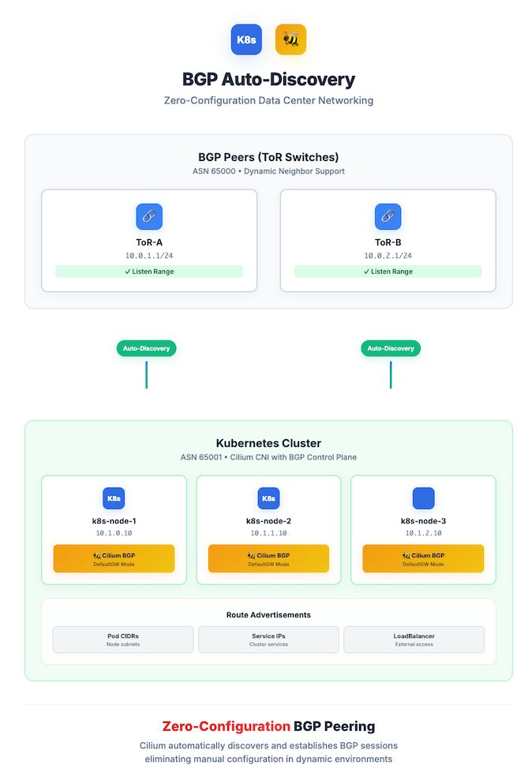The height and width of the screenshot is (776, 532).
Task: Click the yellow Cilium bee icon
Action: (x=290, y=39)
